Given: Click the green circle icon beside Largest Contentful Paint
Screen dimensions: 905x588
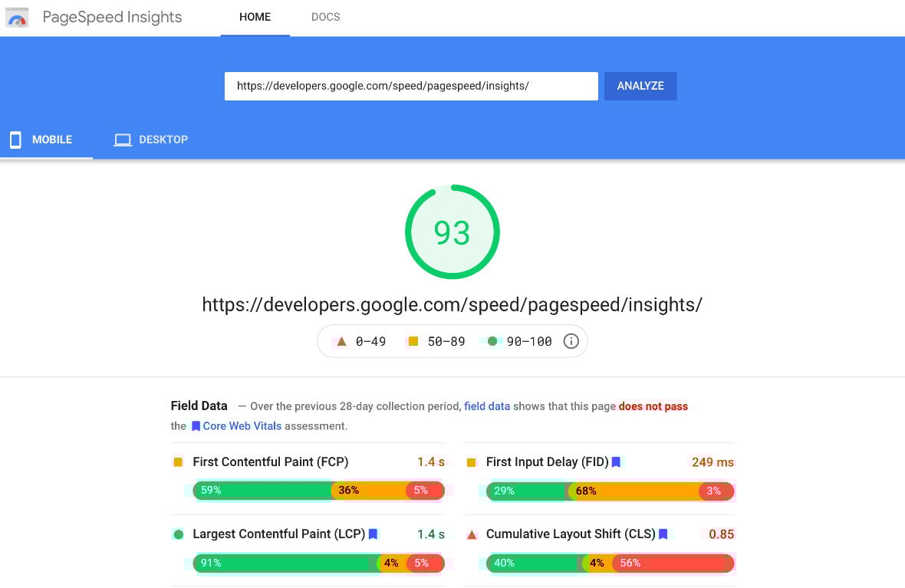Looking at the screenshot, I should click(x=179, y=534).
